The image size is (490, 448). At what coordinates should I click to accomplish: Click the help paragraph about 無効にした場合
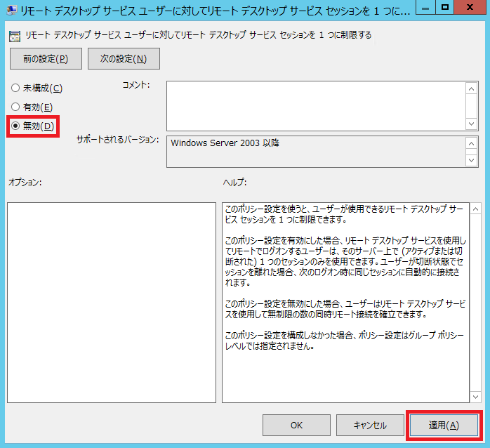345,308
